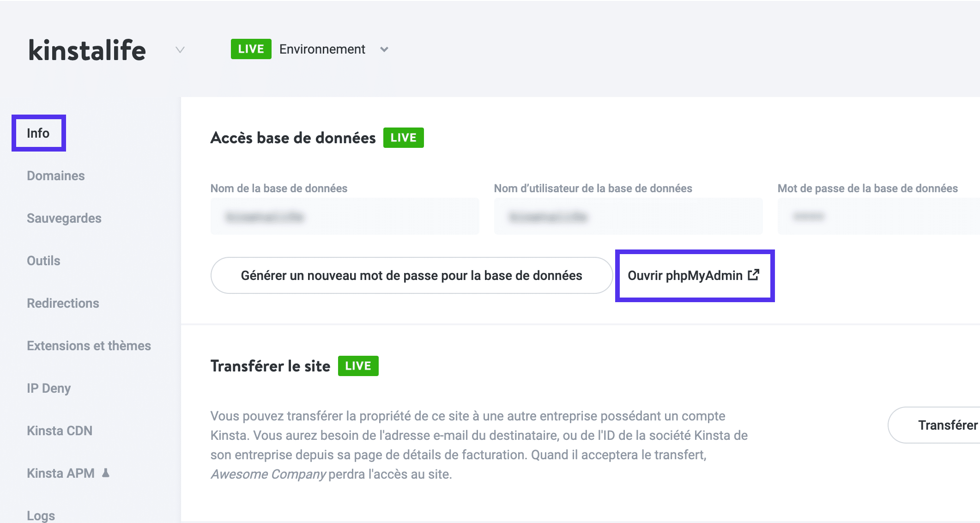
Task: Click the Info sidebar icon
Action: coord(38,133)
